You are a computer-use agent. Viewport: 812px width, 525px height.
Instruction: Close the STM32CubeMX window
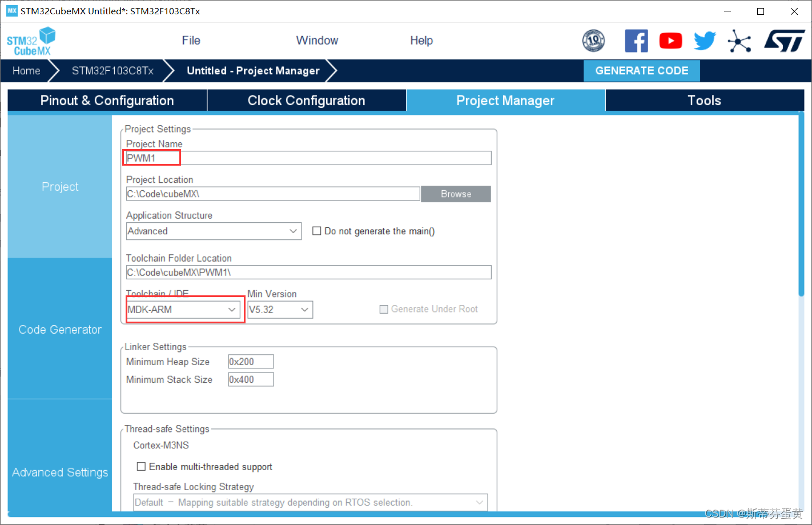794,11
